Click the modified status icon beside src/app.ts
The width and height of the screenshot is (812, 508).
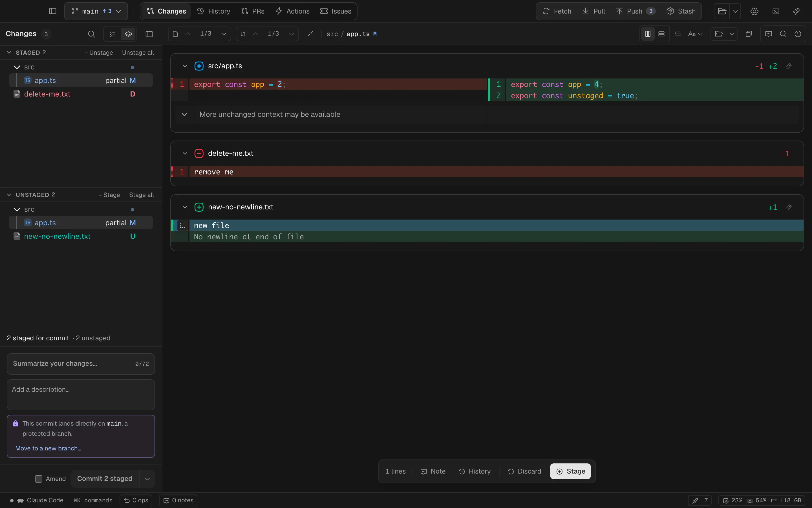point(199,66)
